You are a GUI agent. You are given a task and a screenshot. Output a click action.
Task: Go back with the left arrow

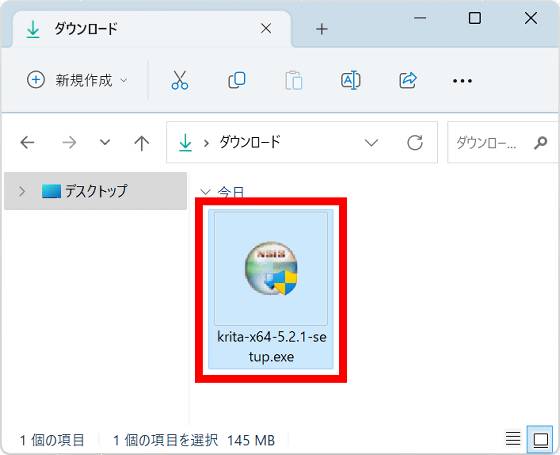click(28, 142)
